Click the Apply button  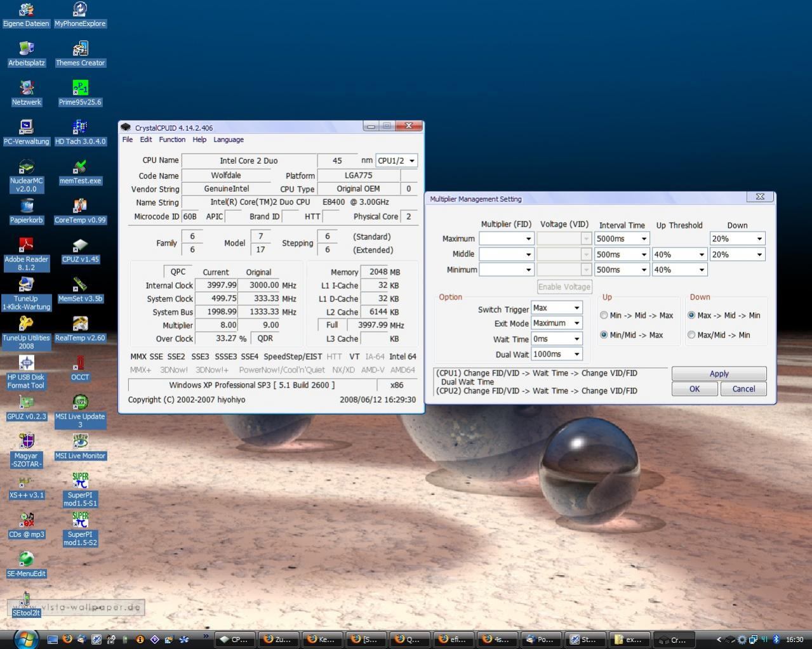[x=719, y=374]
